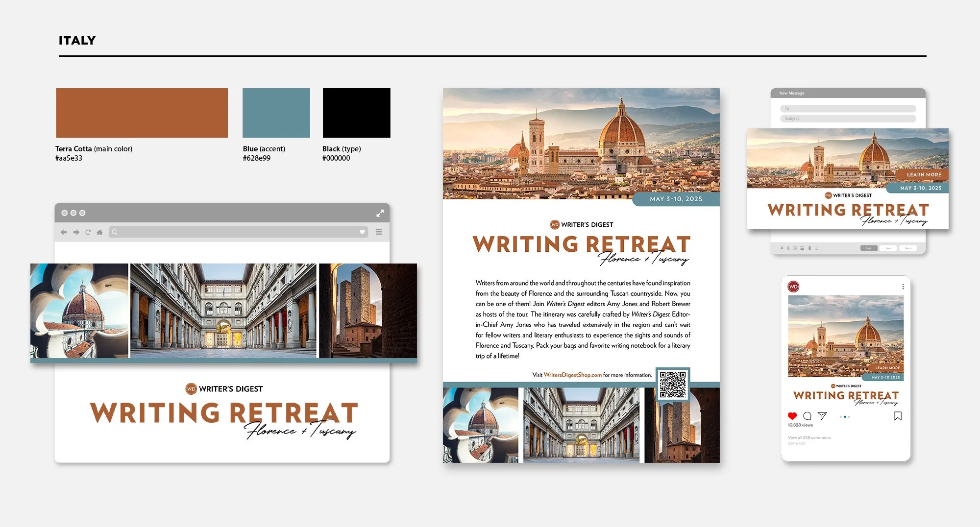Click the Save button in the email window
Viewport: 980px width, 527px height.
888,248
